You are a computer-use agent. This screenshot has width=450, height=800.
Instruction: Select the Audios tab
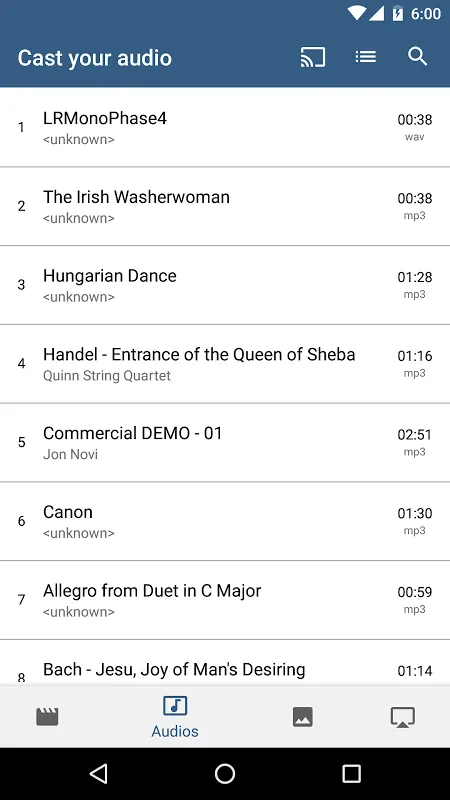pyautogui.click(x=174, y=717)
